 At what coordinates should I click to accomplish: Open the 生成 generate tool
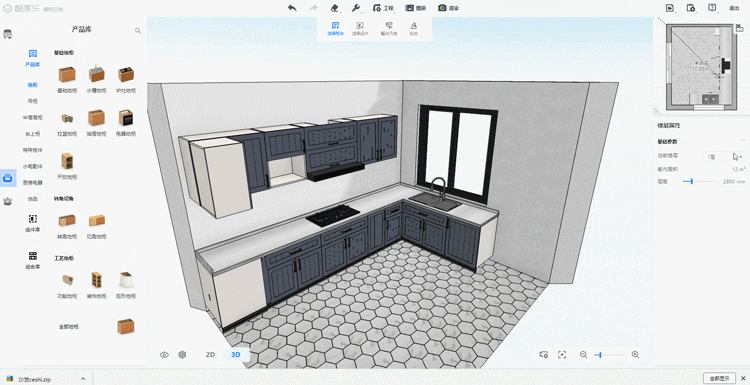click(414, 29)
